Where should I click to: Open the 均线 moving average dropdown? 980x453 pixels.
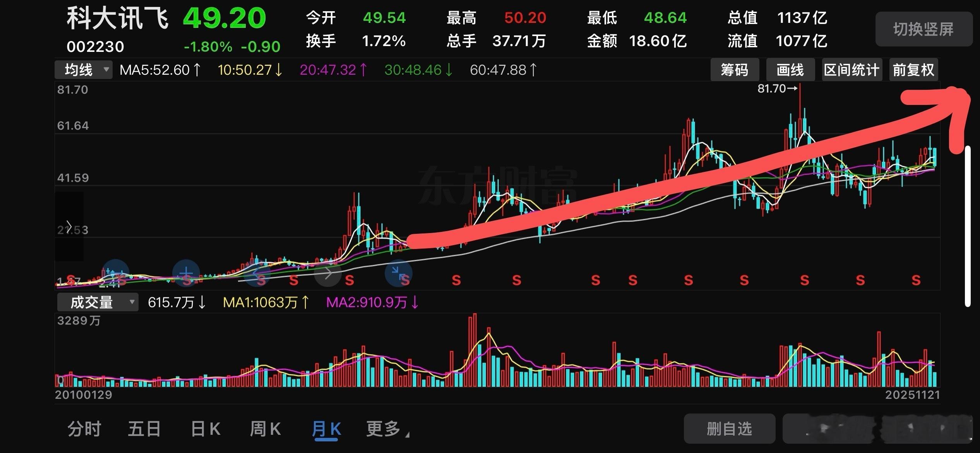[x=82, y=70]
